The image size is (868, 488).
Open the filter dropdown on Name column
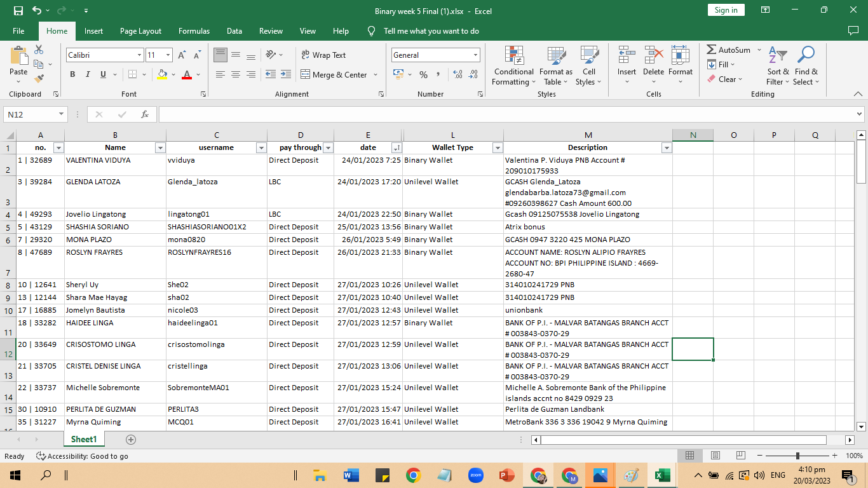[160, 147]
